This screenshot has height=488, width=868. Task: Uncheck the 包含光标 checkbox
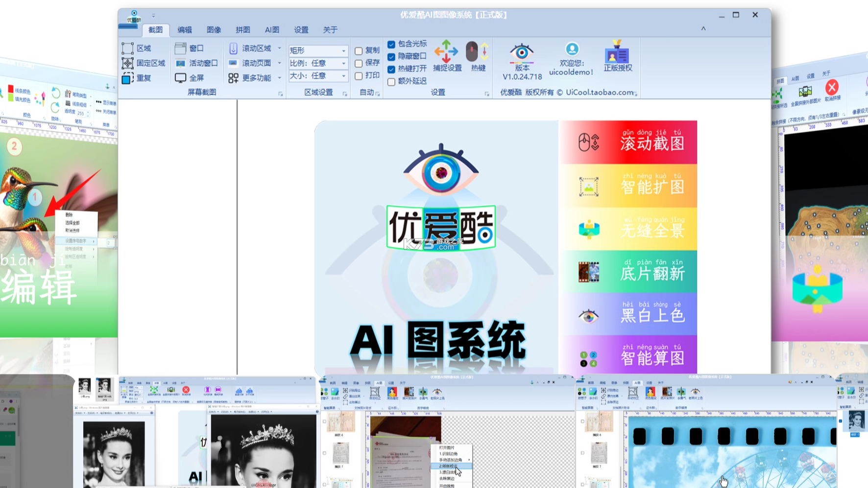(391, 45)
